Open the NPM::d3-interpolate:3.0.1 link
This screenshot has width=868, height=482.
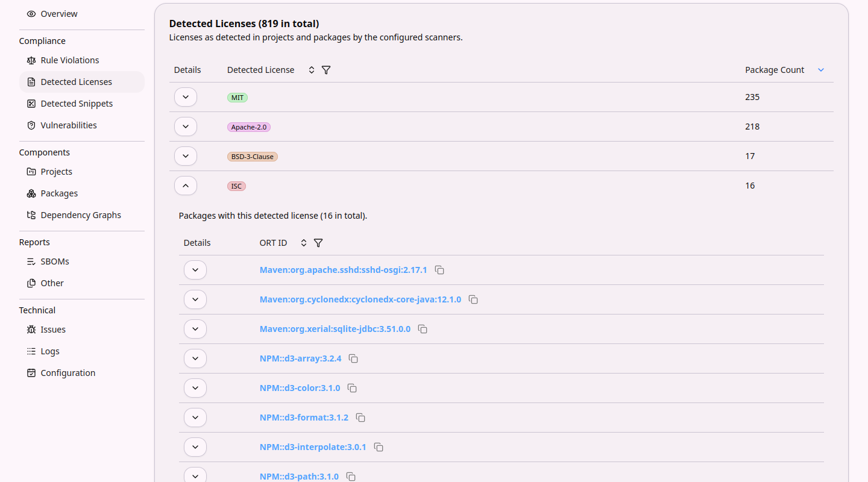[313, 447]
